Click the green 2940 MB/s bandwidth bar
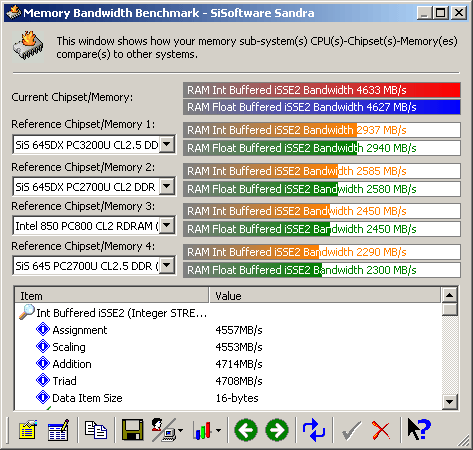The width and height of the screenshot is (473, 450). 322,148
